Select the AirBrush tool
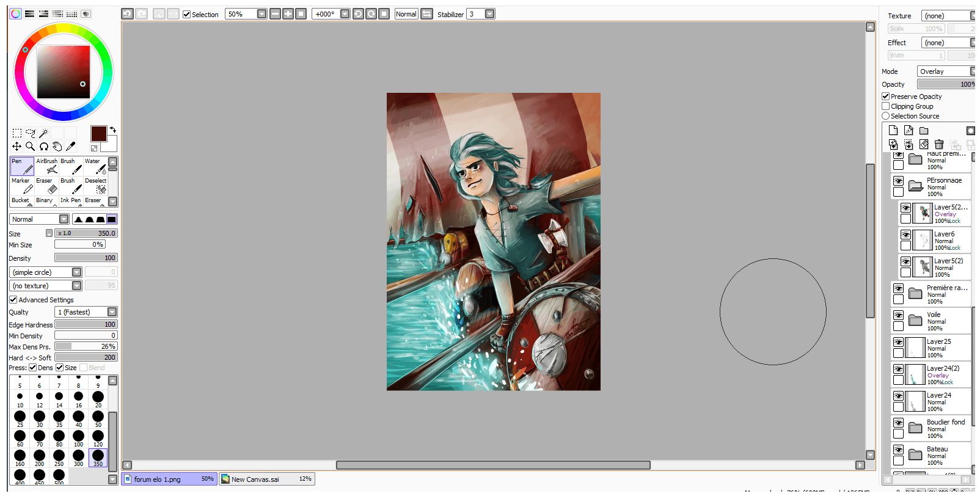This screenshot has height=499, width=980. tap(46, 166)
